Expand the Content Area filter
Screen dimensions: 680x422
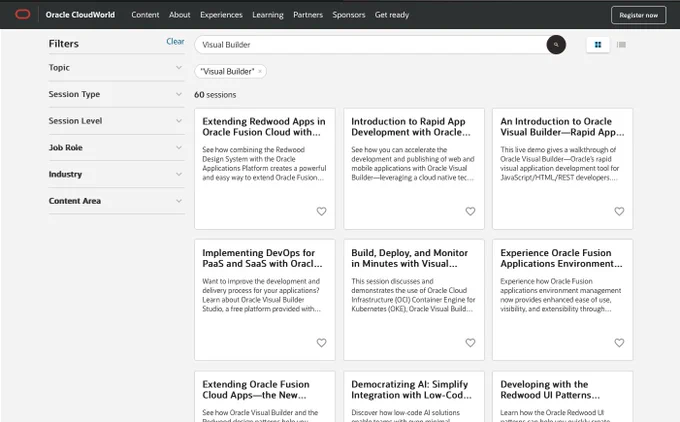pyautogui.click(x=116, y=201)
